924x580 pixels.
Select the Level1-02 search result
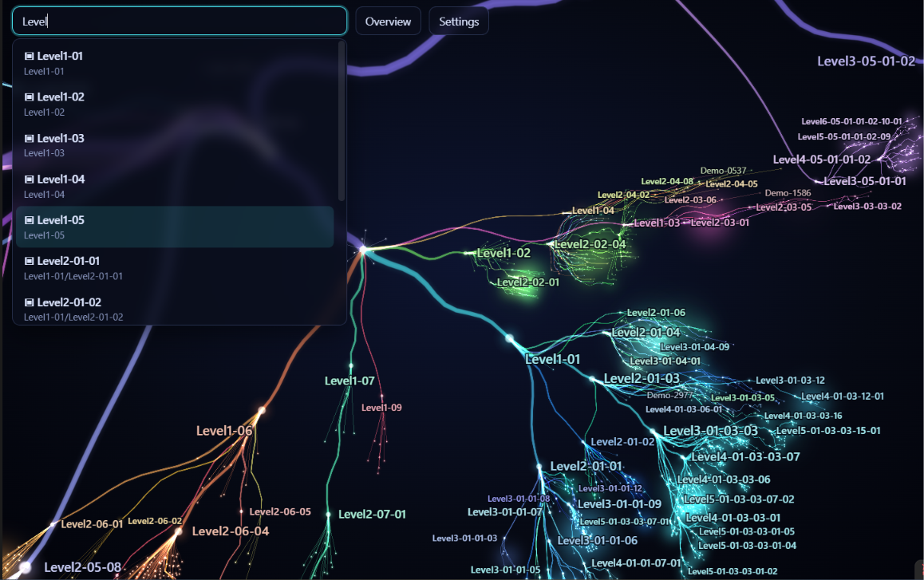(x=175, y=104)
